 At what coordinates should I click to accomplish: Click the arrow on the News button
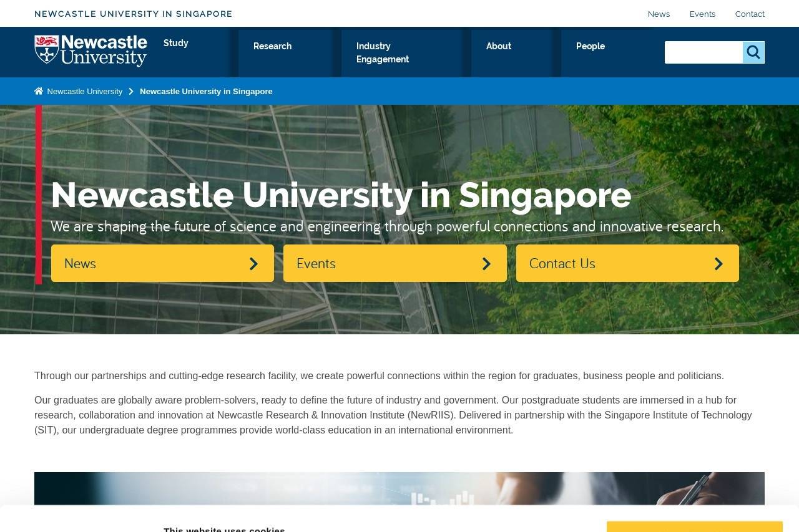coord(253,264)
